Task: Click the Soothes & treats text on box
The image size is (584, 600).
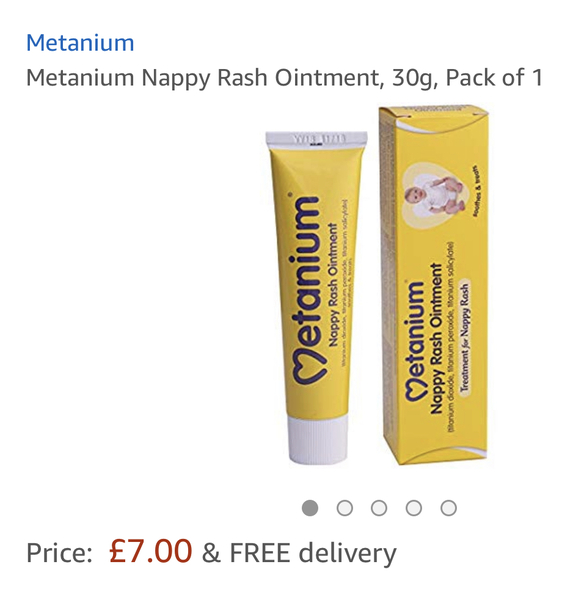Action: (x=477, y=191)
